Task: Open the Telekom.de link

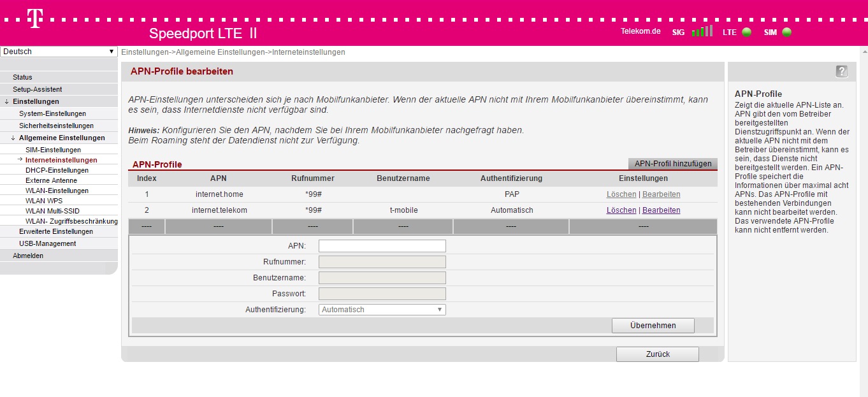Action: point(640,31)
